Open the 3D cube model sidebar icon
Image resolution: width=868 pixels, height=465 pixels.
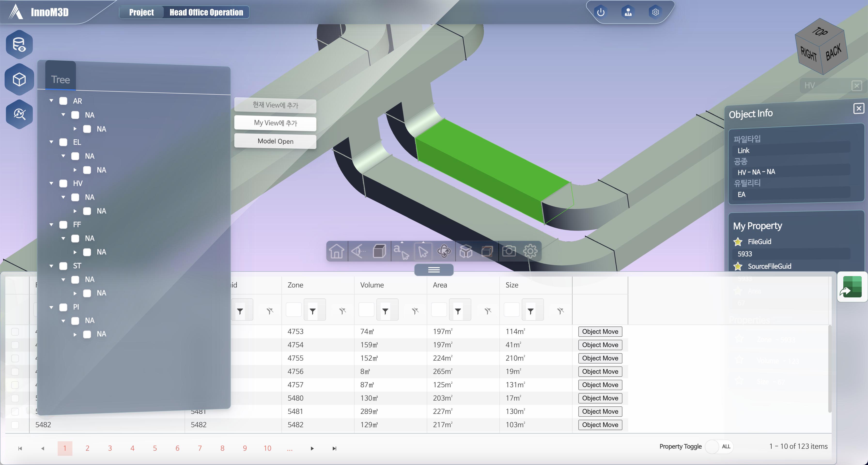[19, 79]
